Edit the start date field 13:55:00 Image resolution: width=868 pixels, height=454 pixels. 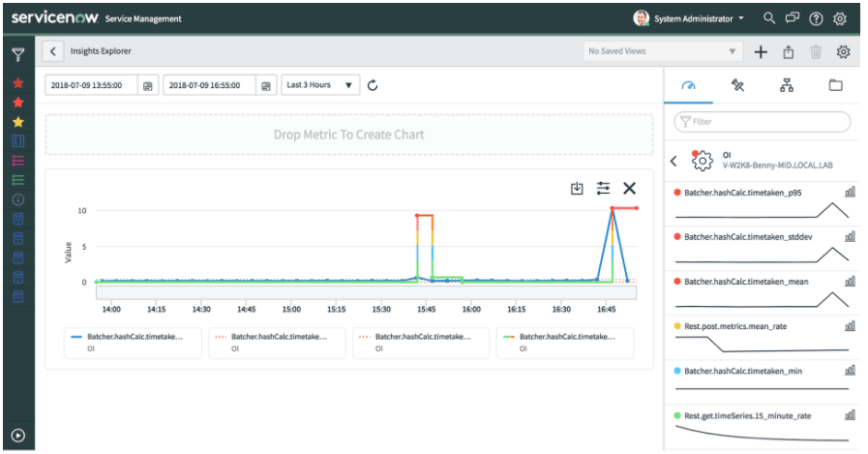click(91, 85)
